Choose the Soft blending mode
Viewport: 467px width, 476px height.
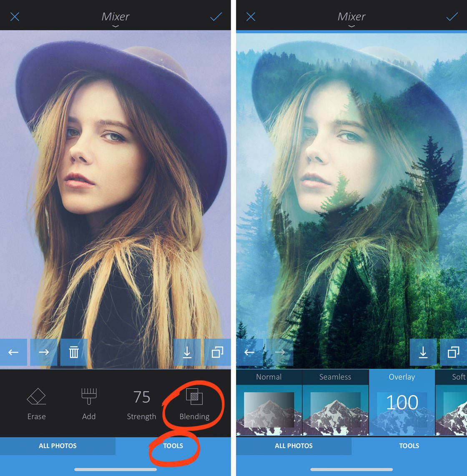tap(452, 403)
